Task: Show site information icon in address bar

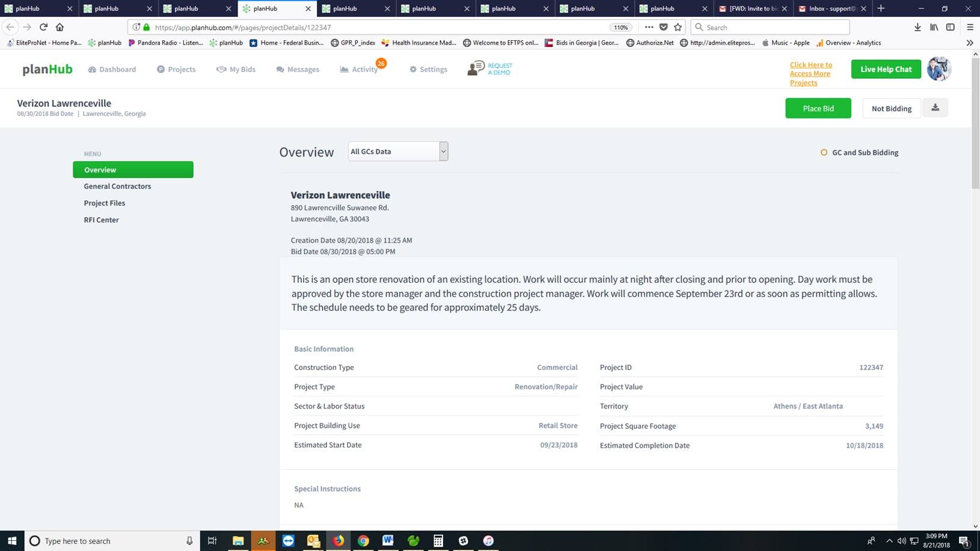Action: (136, 27)
